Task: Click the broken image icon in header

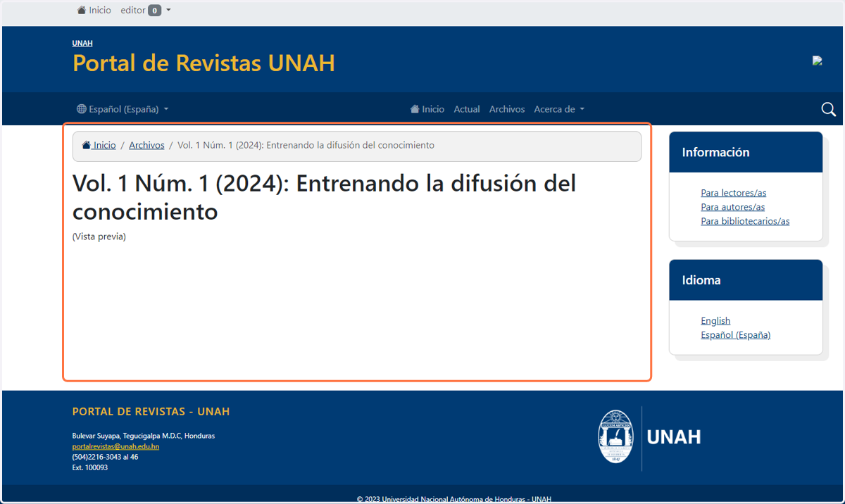Action: pos(818,61)
